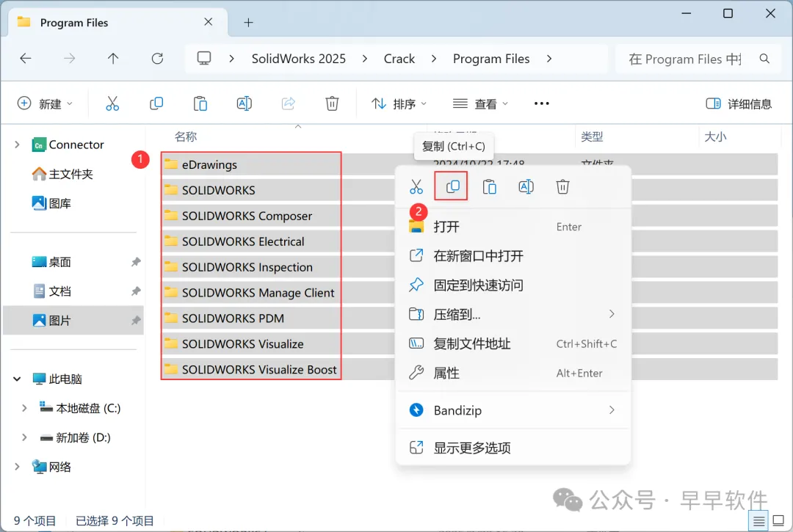Go up one folder level
Screen dimensions: 793x532
(113, 59)
